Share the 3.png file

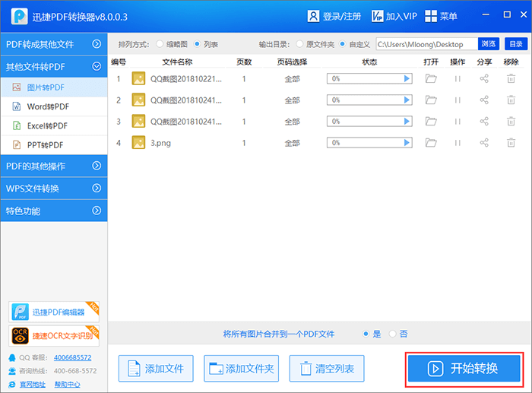484,143
